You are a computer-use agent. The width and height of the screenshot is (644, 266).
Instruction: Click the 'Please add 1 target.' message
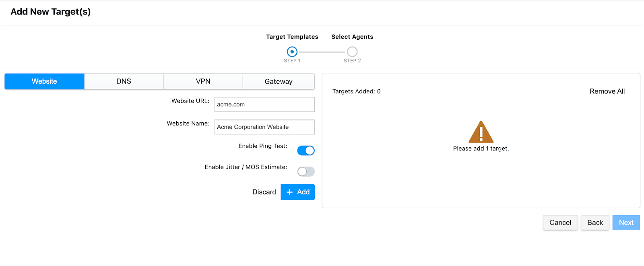tap(481, 148)
